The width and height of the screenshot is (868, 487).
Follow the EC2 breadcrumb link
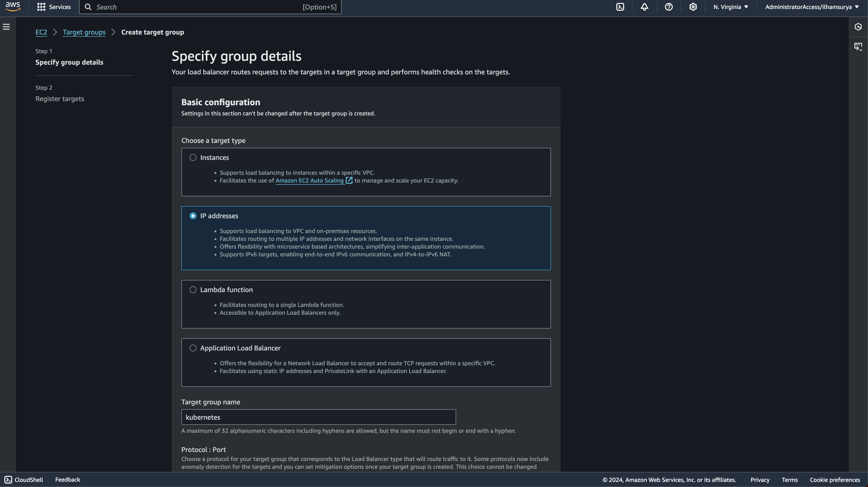(41, 32)
